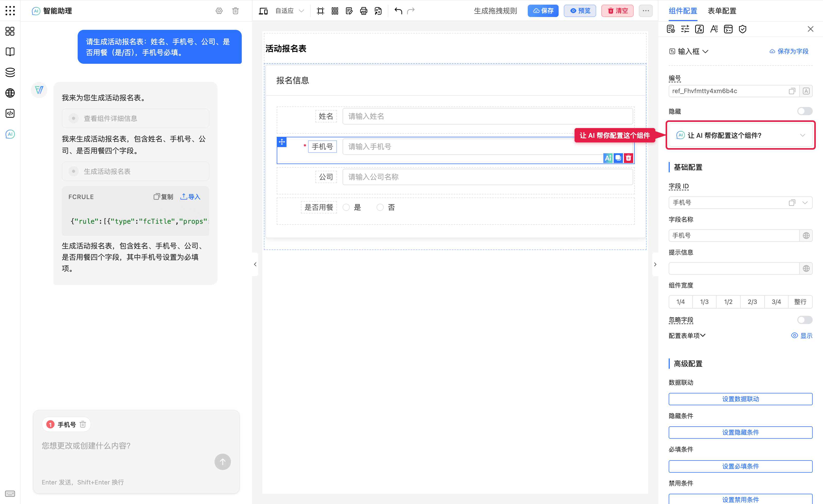Click the keyboard shortcuts icon
Image resolution: width=823 pixels, height=504 pixels.
pyautogui.click(x=10, y=494)
